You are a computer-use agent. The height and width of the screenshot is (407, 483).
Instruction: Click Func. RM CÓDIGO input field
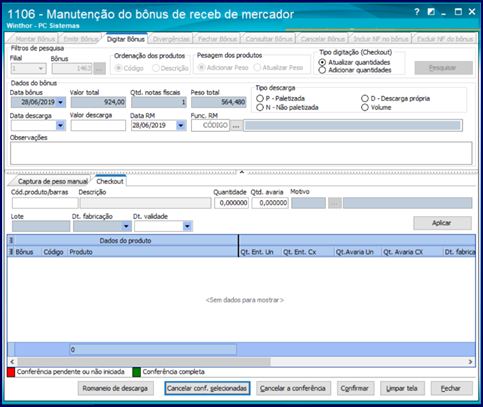click(x=210, y=125)
